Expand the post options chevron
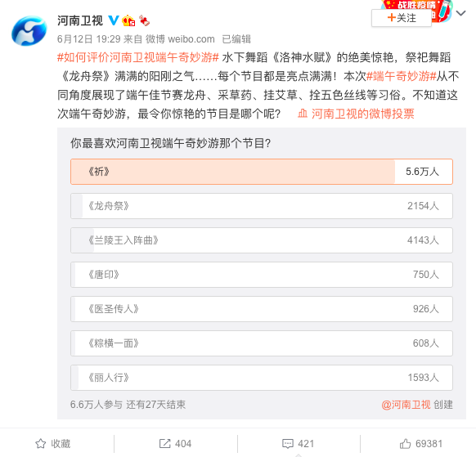Screen dimensions: 476x457 [x=460, y=13]
